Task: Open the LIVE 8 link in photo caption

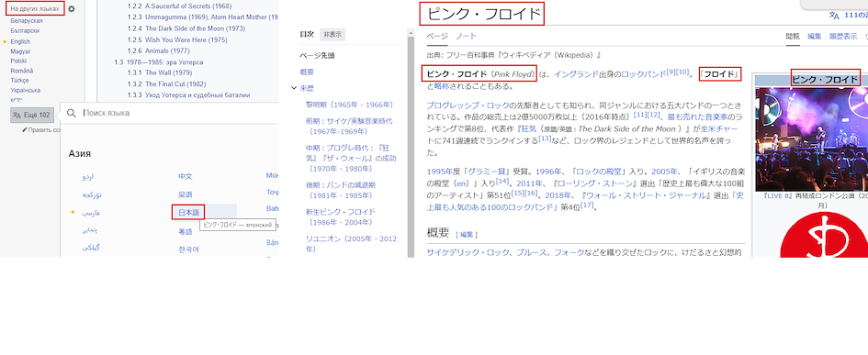Action: coord(778,195)
